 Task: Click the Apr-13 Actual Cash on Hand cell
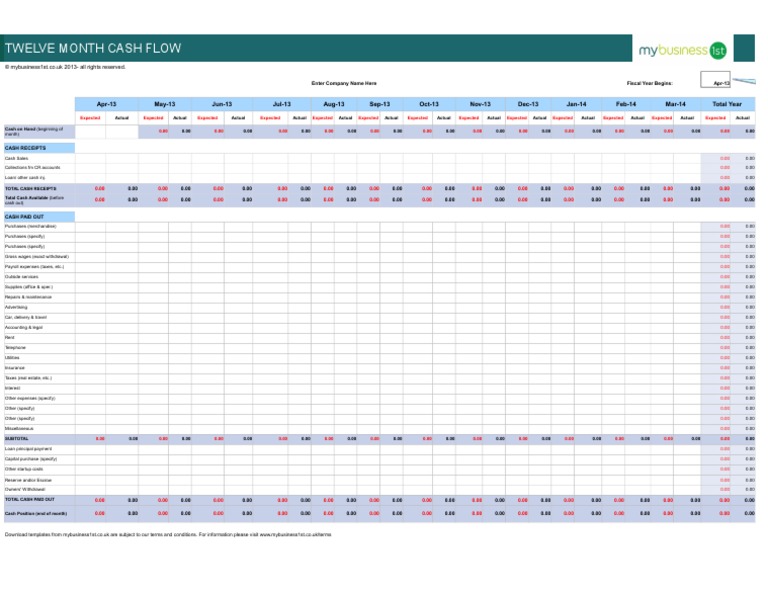122,132
